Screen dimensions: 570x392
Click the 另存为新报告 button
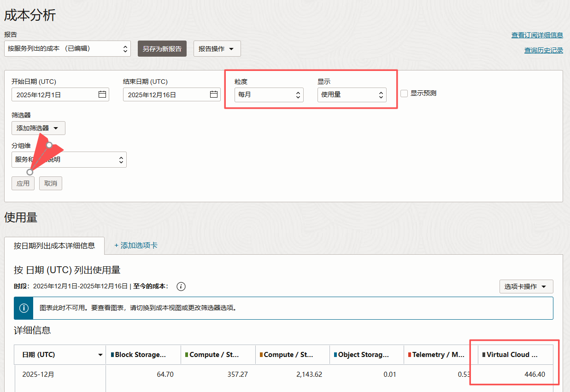[162, 48]
